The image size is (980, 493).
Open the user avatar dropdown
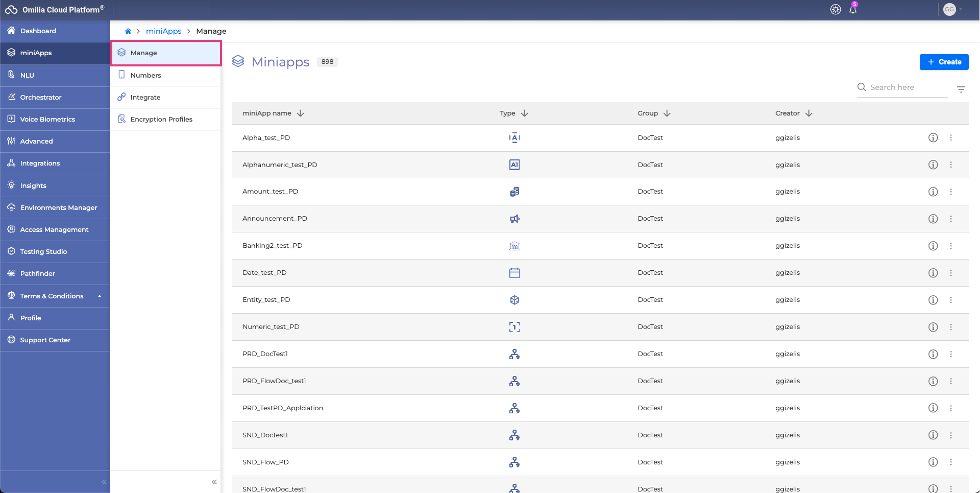[952, 10]
